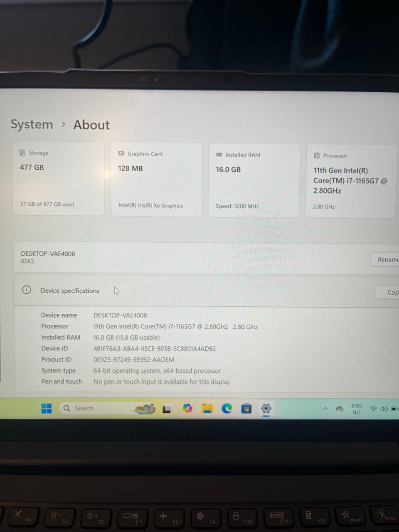The height and width of the screenshot is (532, 399).
Task: Select the Processor row value in specifications
Action: 175,327
